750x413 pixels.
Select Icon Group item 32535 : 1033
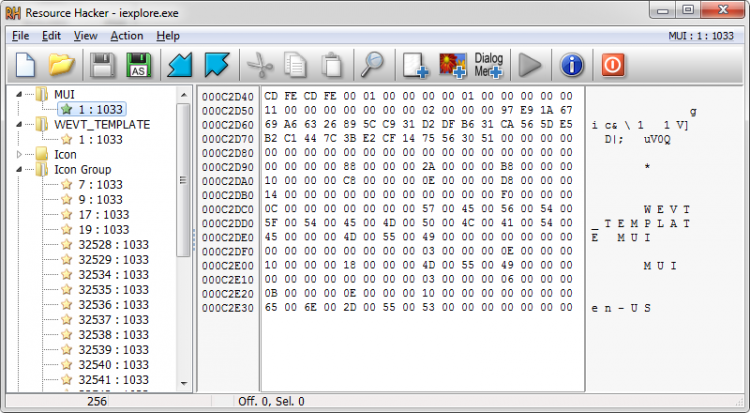pyautogui.click(x=113, y=290)
